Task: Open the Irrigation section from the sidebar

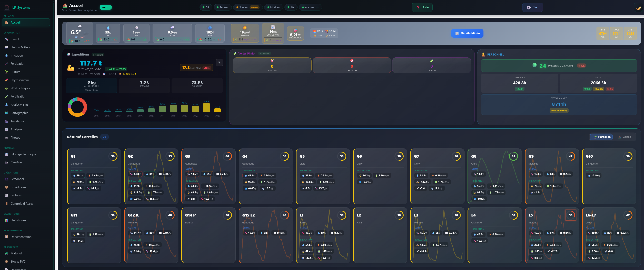Action: (17, 55)
